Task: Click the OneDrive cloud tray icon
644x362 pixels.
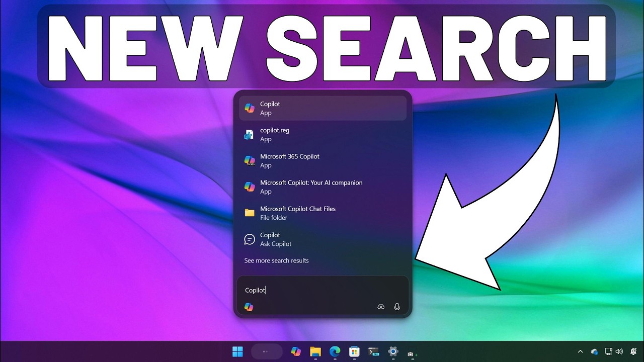Action: click(x=594, y=351)
